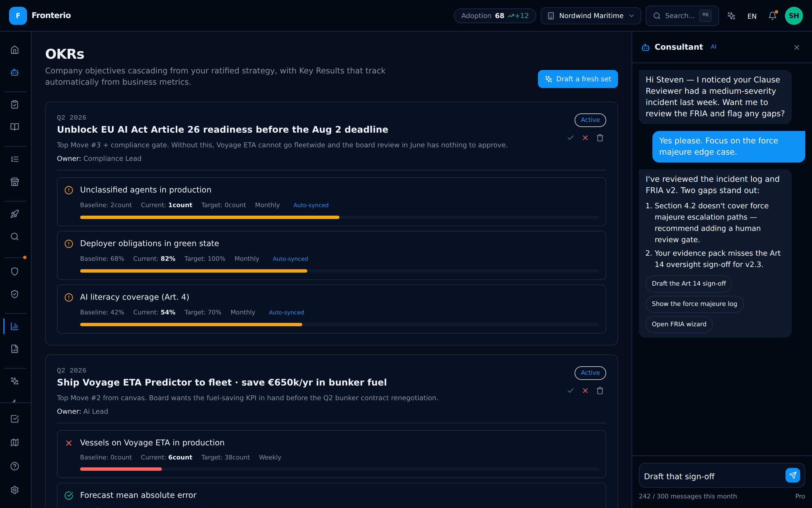
Task: Click AI literacy coverage progress bar
Action: pyautogui.click(x=339, y=325)
